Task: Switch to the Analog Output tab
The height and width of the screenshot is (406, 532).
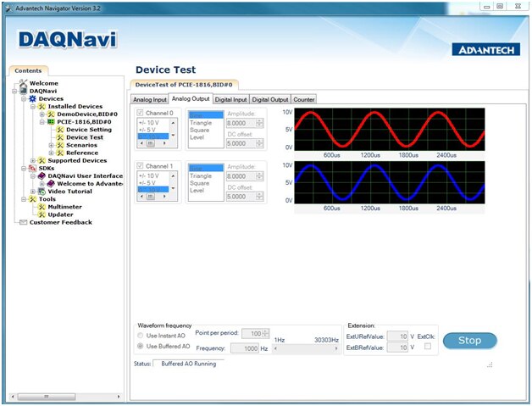Action: 191,98
